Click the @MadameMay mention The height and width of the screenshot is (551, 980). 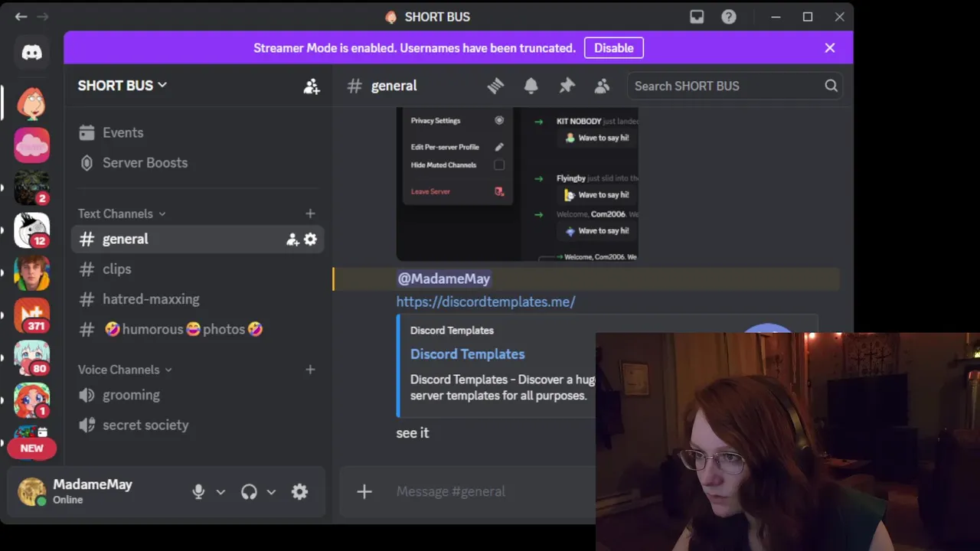tap(443, 279)
